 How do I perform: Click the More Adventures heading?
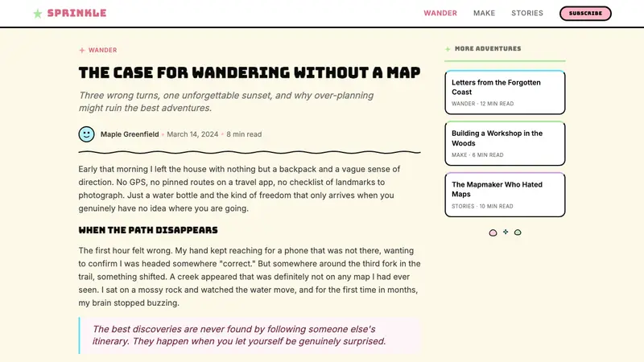(x=488, y=48)
